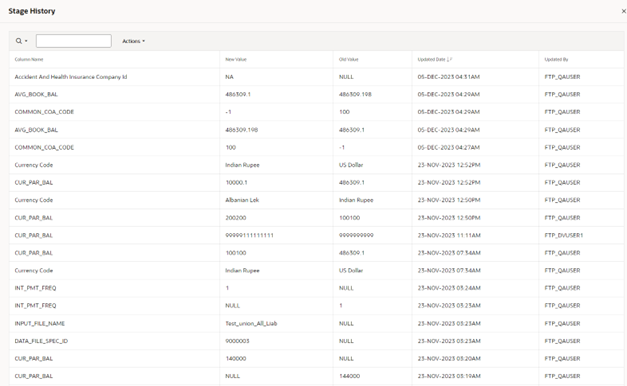This screenshot has height=386, width=627.
Task: Click the FTP_DVUSER1 updated by cell
Action: point(564,235)
